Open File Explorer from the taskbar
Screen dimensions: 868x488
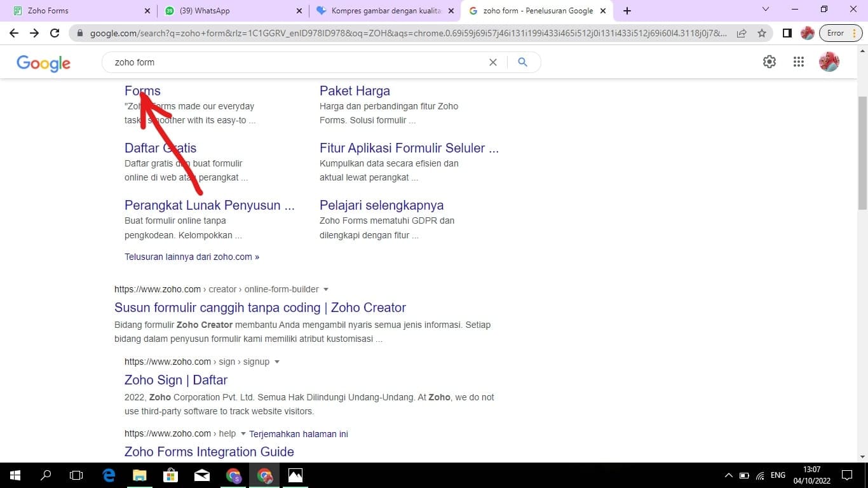[140, 475]
